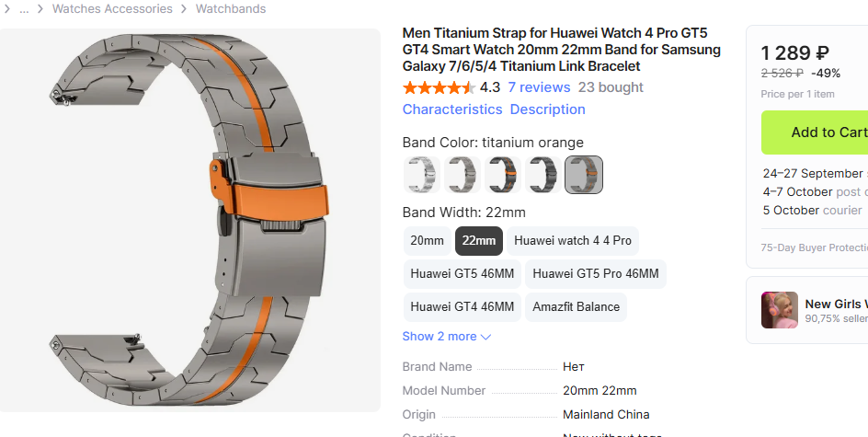Pick the Huawei watch 4 4 Pro option
Viewport: 868px width, 437px height.
coord(573,241)
